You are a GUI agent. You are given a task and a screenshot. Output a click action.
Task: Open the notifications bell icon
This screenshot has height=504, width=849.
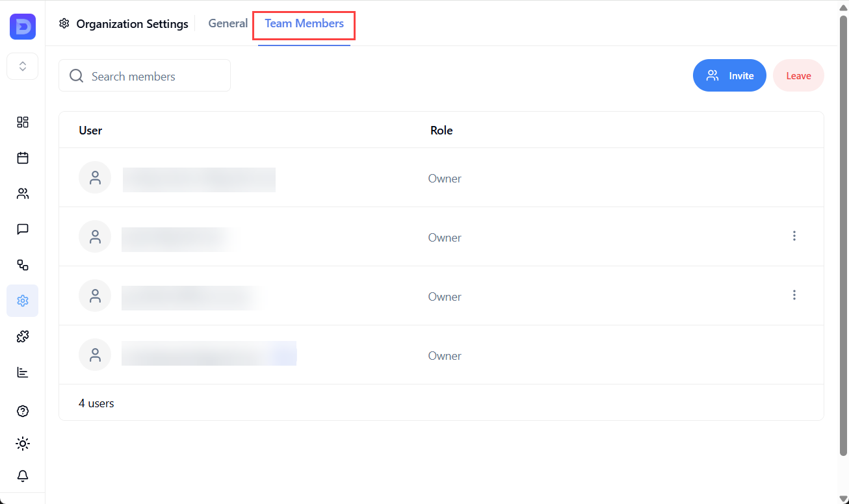23,476
